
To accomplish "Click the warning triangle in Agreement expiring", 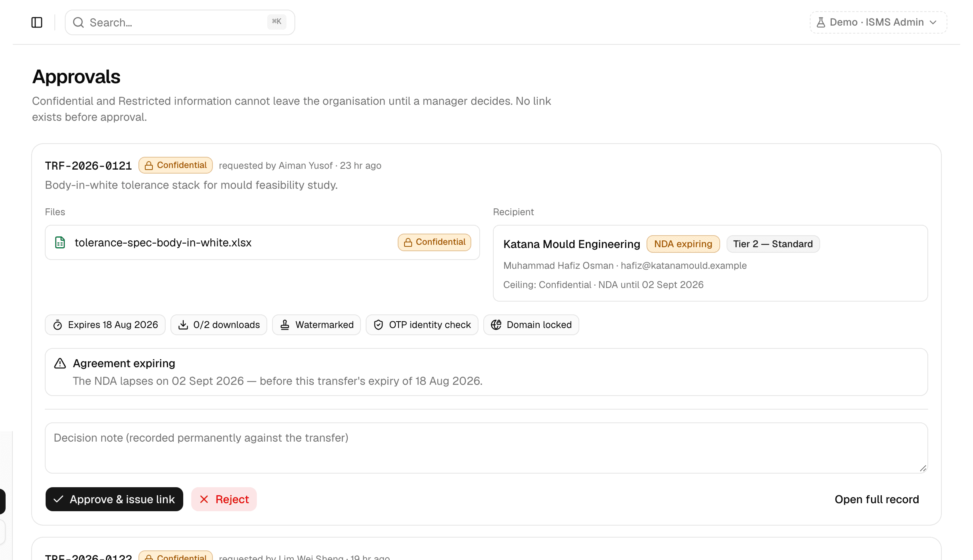I will pyautogui.click(x=60, y=363).
